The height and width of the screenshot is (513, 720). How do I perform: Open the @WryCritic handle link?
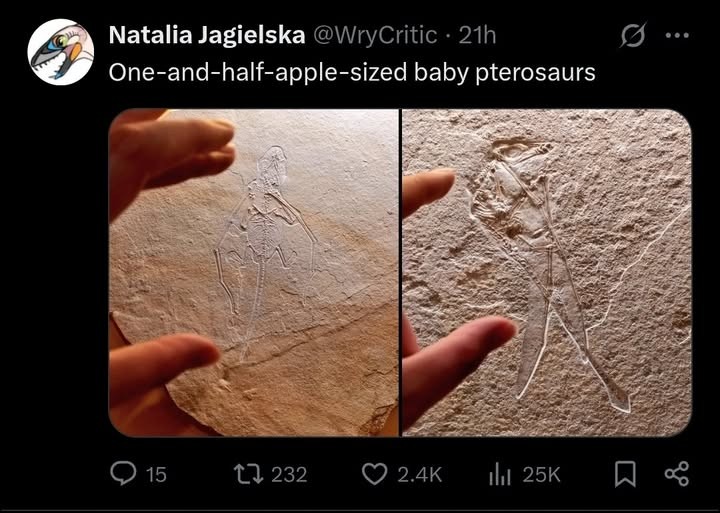click(375, 36)
